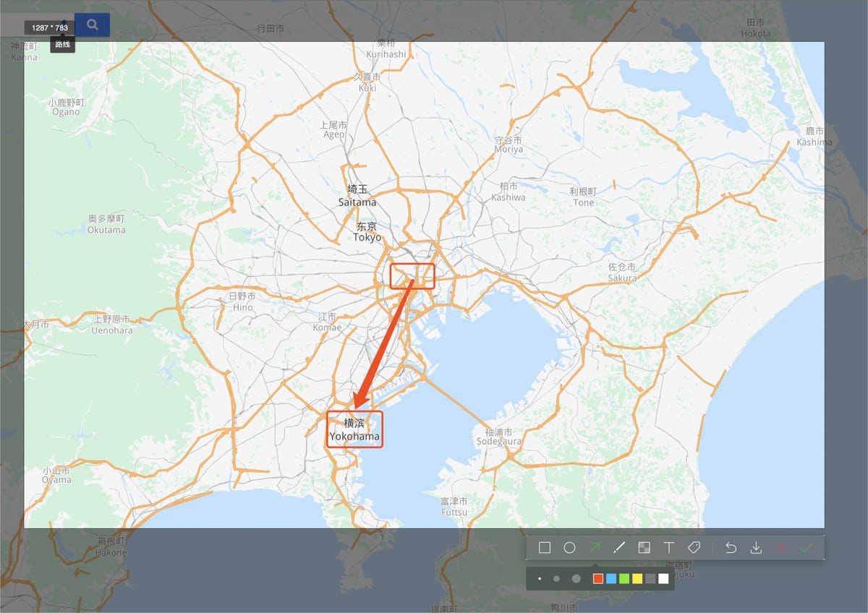Pick the blue color swatch
Screen dimensions: 868x613
pyautogui.click(x=611, y=578)
